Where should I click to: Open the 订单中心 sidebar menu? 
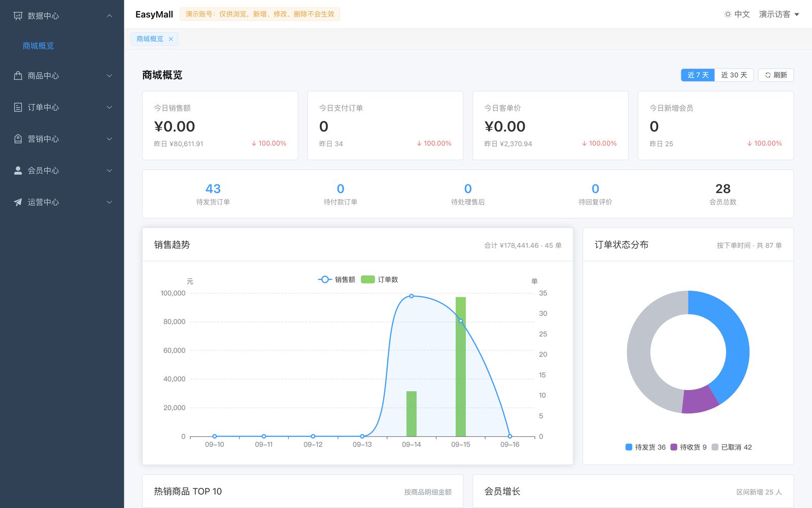(x=62, y=107)
